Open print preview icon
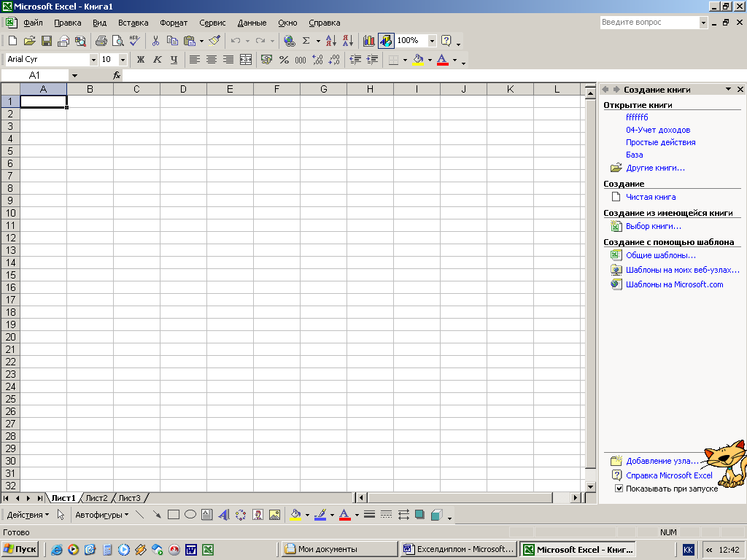The image size is (747, 560). coord(117,41)
